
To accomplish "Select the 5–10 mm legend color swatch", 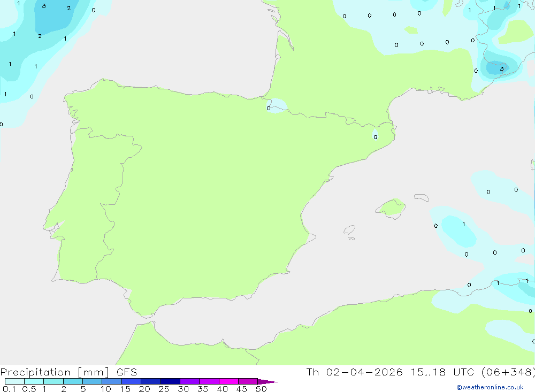I will click(x=92, y=381).
